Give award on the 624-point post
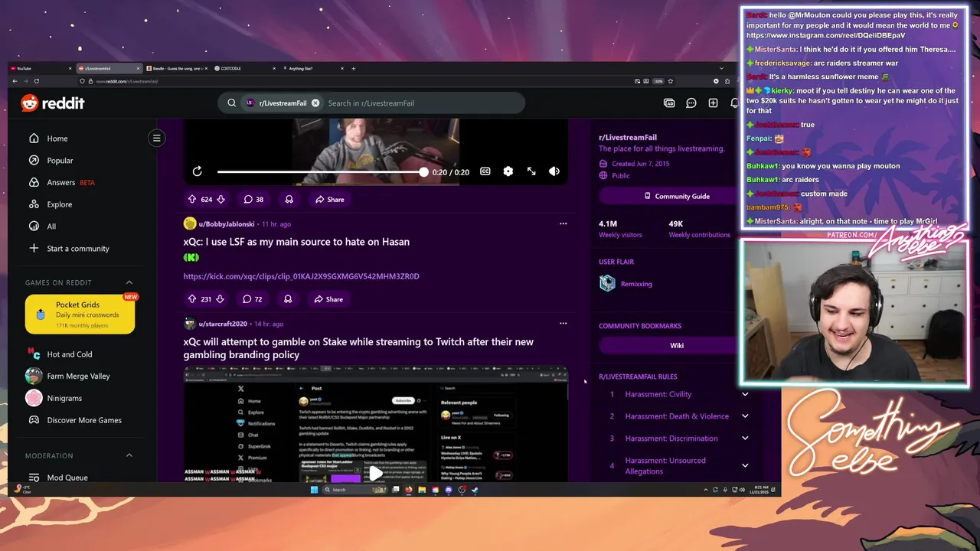This screenshot has width=980, height=551. click(x=289, y=199)
